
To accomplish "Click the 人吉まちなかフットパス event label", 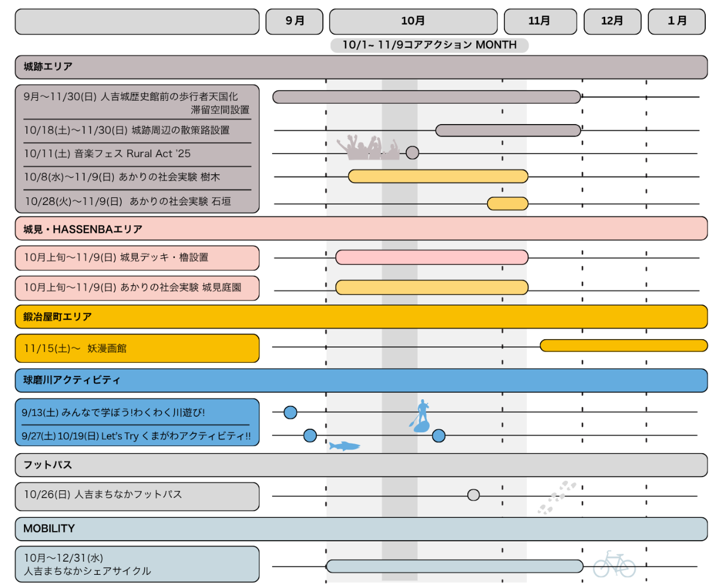I will [137, 496].
